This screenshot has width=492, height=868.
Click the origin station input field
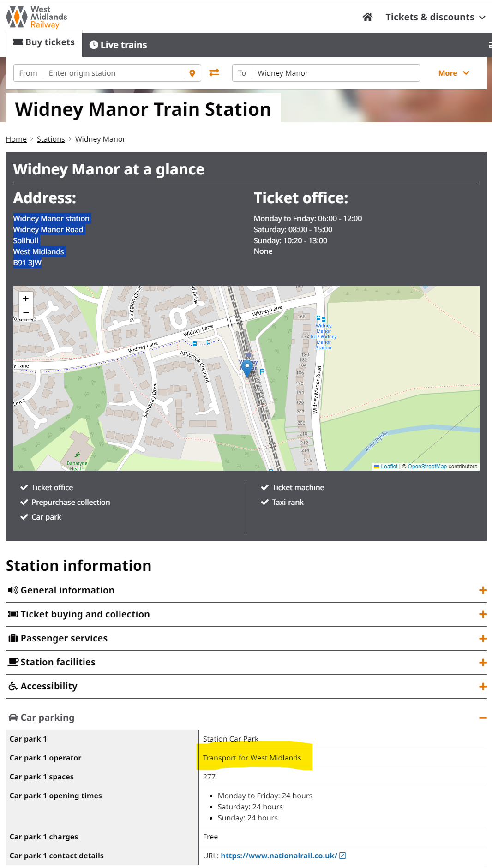(114, 73)
